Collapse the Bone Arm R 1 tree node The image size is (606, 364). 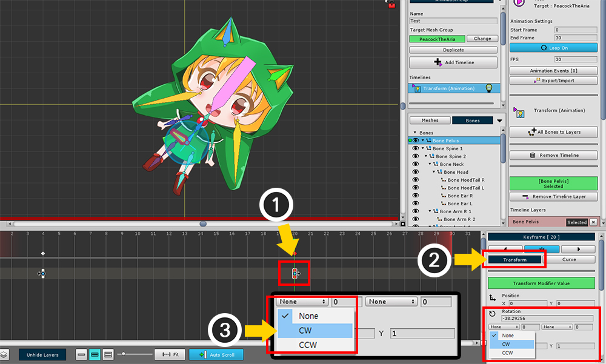point(430,211)
